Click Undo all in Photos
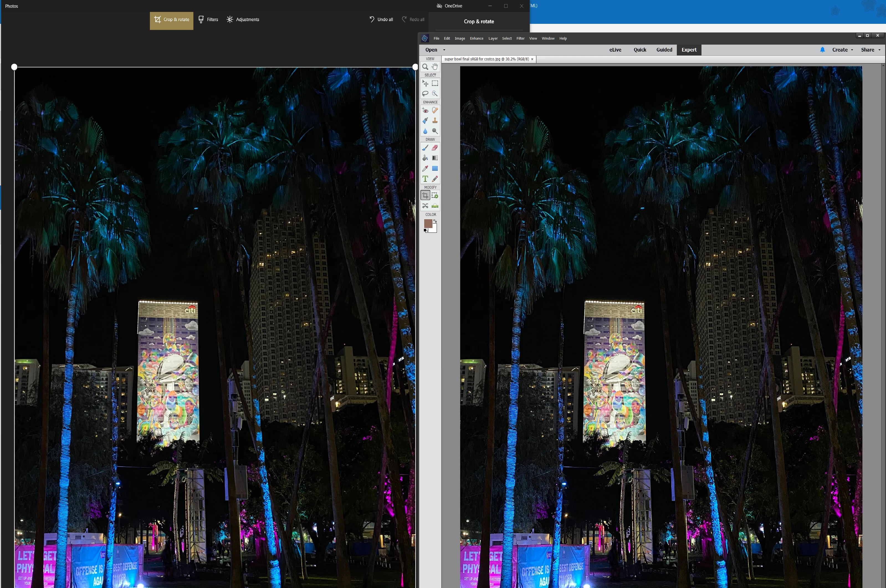The height and width of the screenshot is (588, 886). tap(381, 19)
